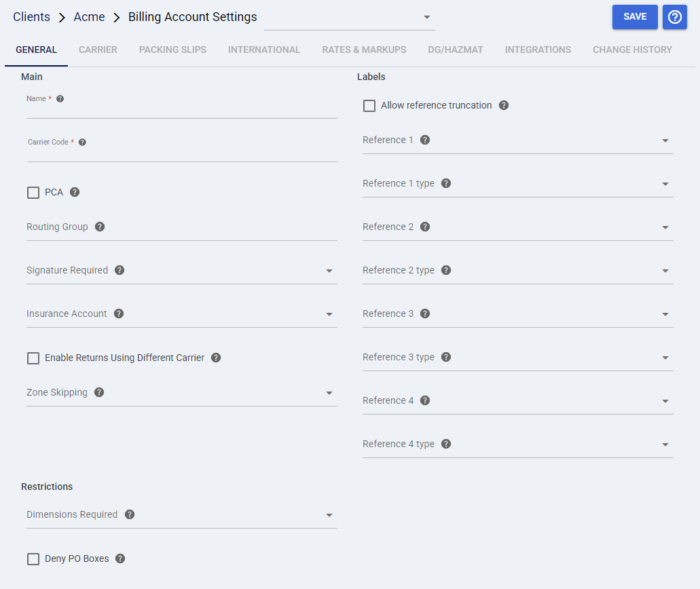Click the breadcrumb chevron after Clients
The image size is (700, 589).
click(62, 18)
